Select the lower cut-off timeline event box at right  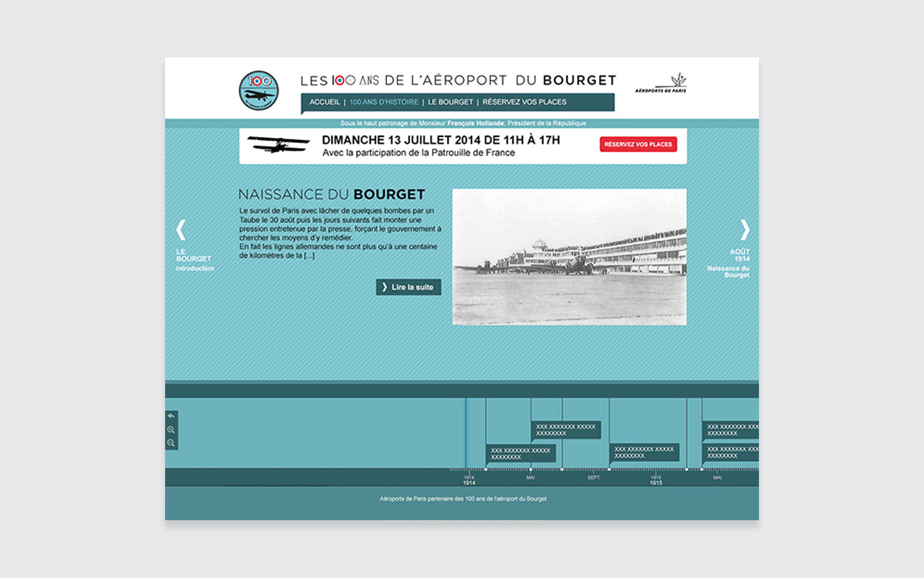(731, 453)
